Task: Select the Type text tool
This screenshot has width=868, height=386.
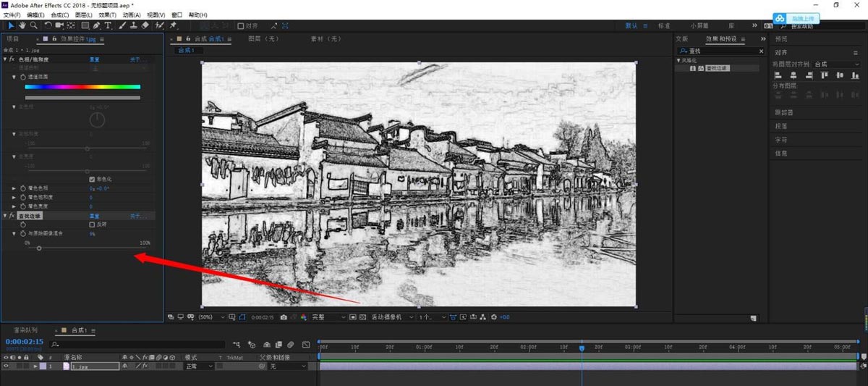Action: [x=108, y=25]
